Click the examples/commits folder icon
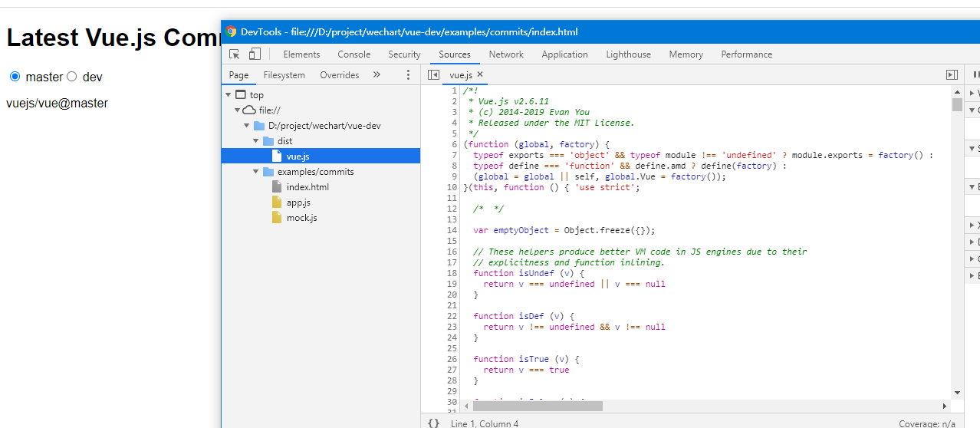 tap(268, 172)
